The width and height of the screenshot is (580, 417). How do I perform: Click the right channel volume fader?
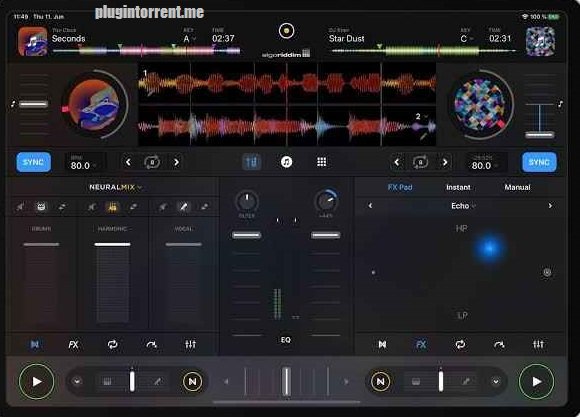click(326, 235)
